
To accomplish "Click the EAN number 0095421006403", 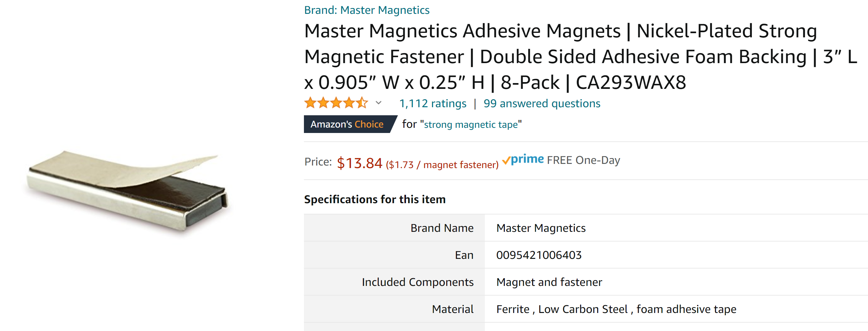I will 539,255.
